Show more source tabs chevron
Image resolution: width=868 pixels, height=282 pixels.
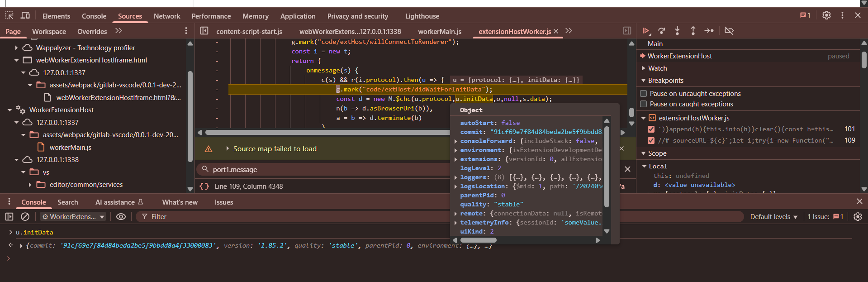[x=569, y=31]
